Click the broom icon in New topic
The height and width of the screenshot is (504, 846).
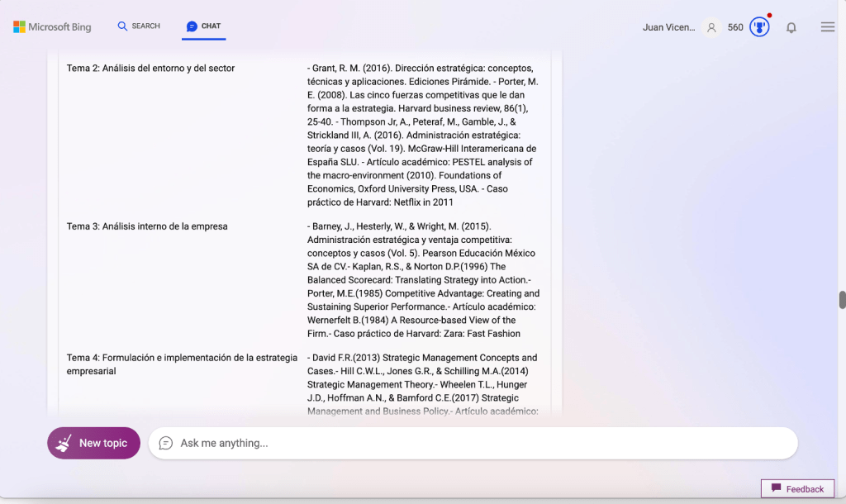click(64, 444)
